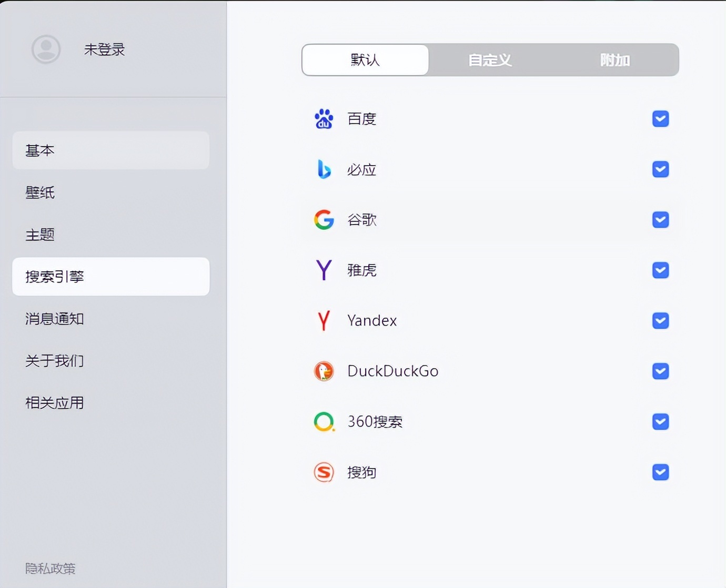Open 壁纸 settings in the sidebar
Screen dimensions: 726x588
(x=41, y=192)
